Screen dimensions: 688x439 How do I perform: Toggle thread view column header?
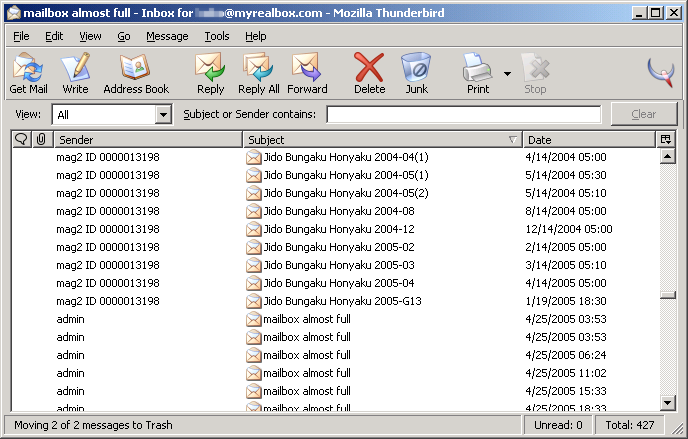[x=21, y=140]
